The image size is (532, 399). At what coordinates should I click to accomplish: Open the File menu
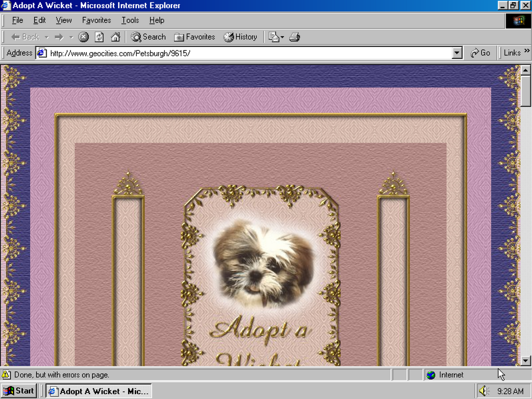tap(17, 20)
